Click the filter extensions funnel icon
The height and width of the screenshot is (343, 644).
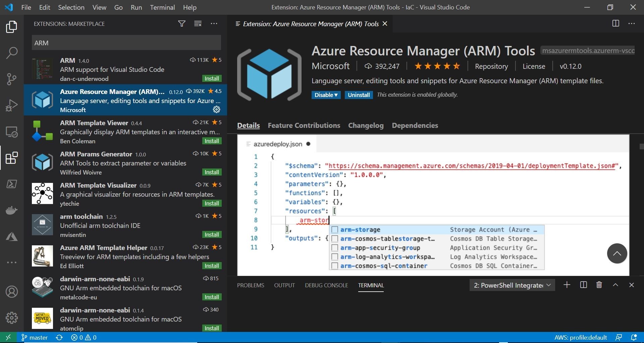[x=181, y=23]
